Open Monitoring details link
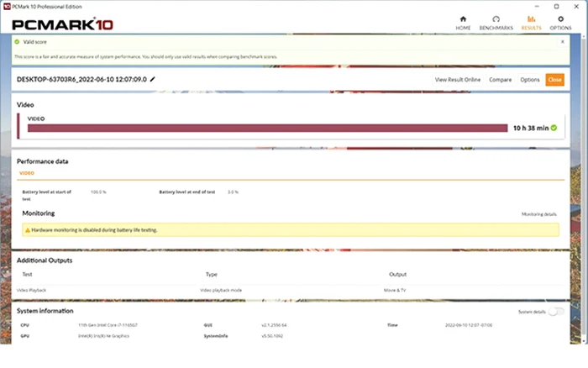 (x=539, y=214)
